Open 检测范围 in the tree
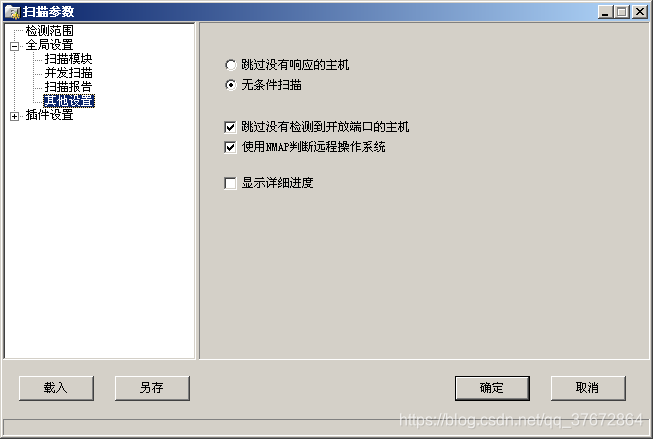The image size is (653, 439). coord(49,30)
